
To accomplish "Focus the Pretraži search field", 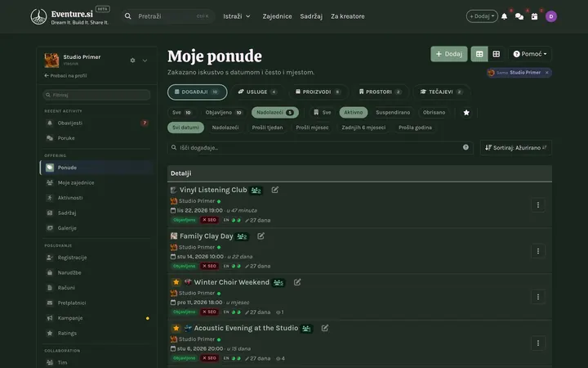I will point(167,16).
